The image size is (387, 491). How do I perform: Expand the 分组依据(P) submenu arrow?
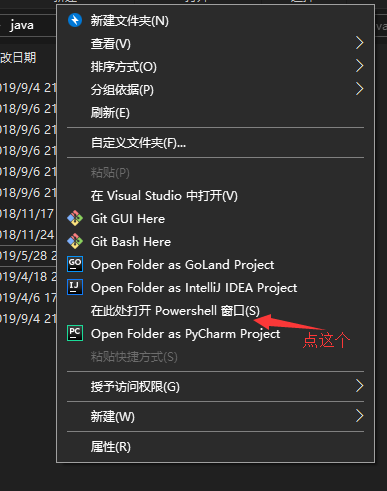pos(359,89)
